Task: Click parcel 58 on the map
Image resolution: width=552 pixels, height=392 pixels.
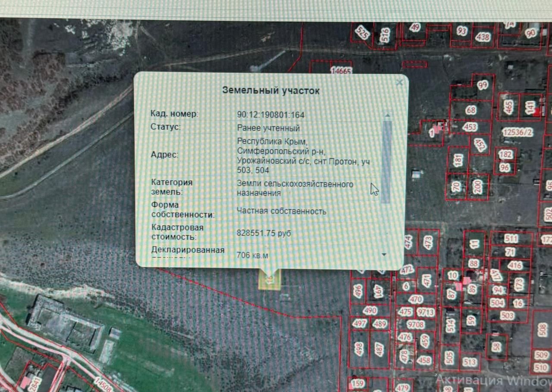Action: point(496,346)
